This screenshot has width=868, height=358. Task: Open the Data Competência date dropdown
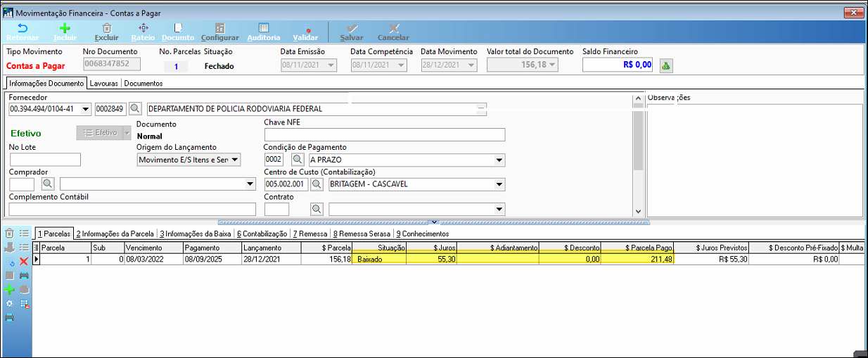pos(401,65)
